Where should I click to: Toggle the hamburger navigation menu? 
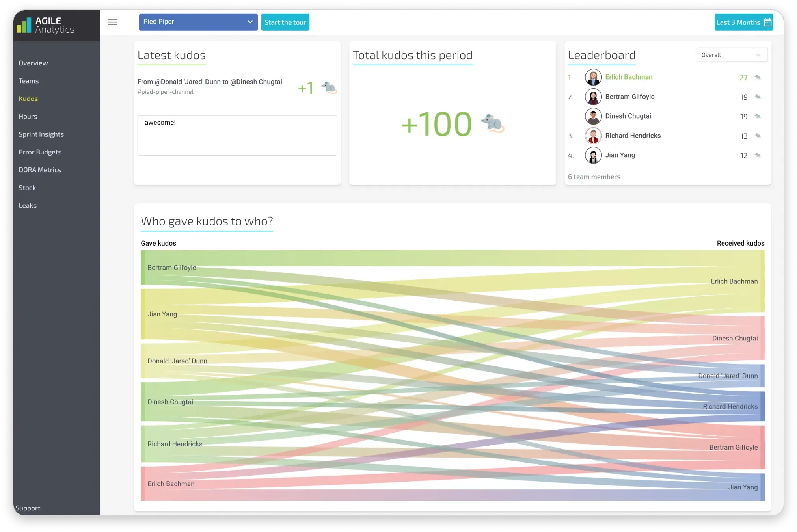click(113, 22)
